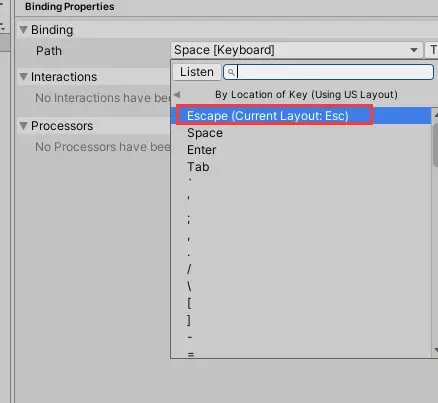
Task: Click the T button beside the Path field
Action: tap(432, 50)
